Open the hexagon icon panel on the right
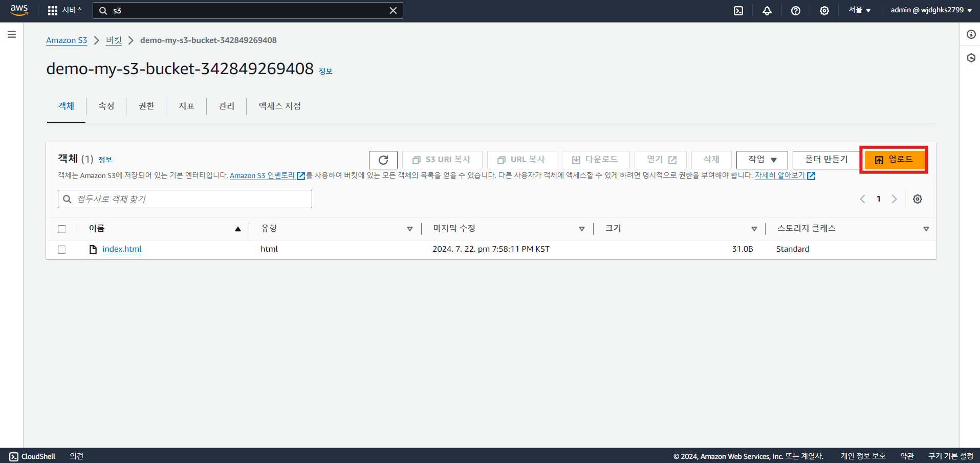 click(971, 58)
